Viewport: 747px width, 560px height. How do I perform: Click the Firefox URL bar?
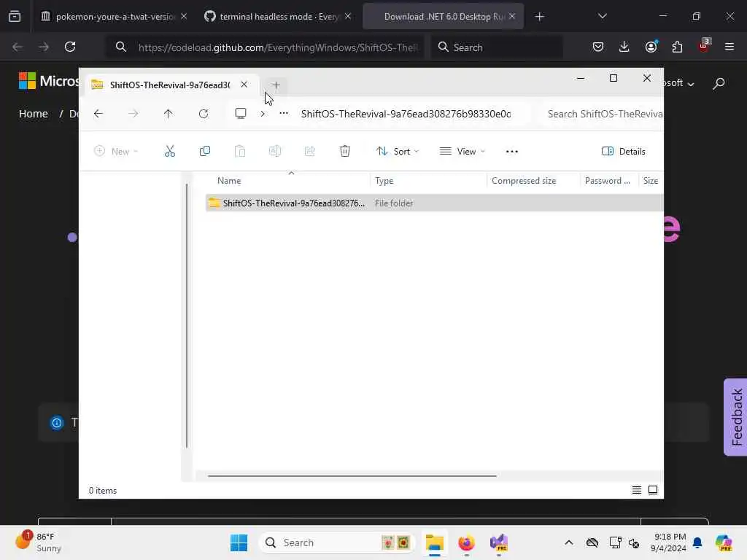point(266,47)
